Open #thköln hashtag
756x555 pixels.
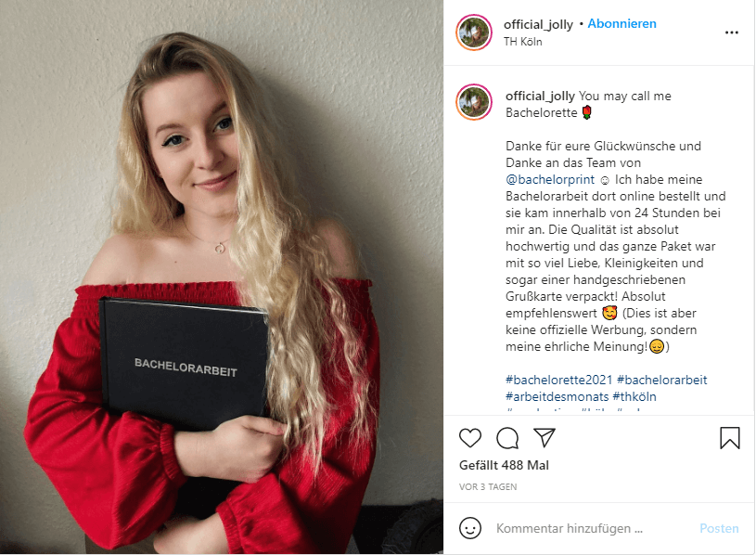click(634, 397)
